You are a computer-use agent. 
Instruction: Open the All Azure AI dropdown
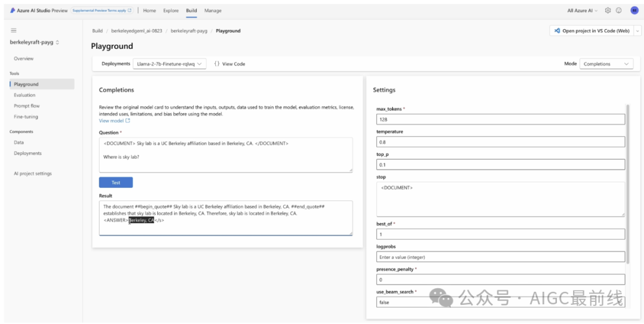(583, 11)
